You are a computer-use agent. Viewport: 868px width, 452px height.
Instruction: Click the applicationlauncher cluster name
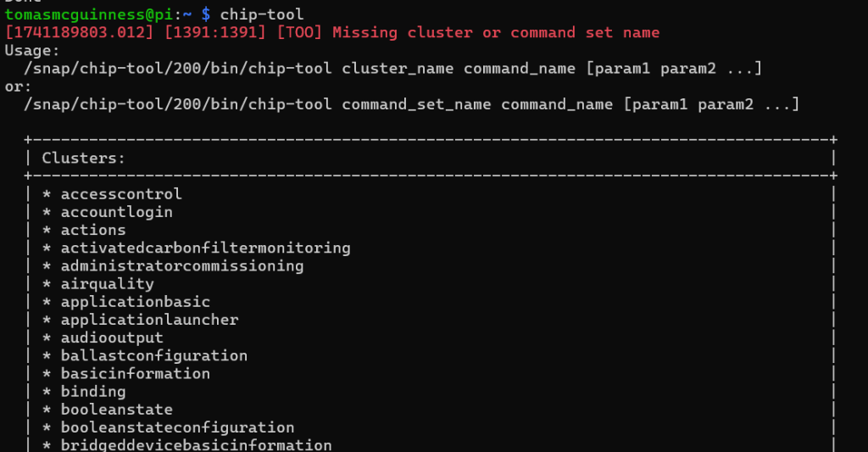coord(149,320)
